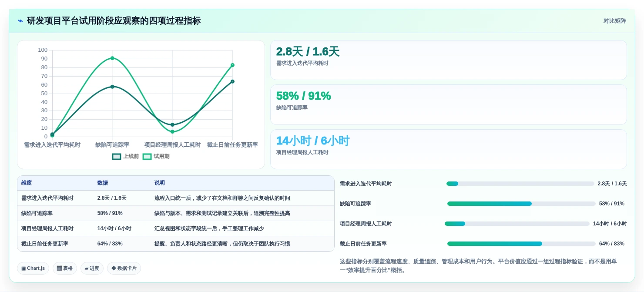Click the 维度 column header
The image size is (644, 292).
coord(27,183)
